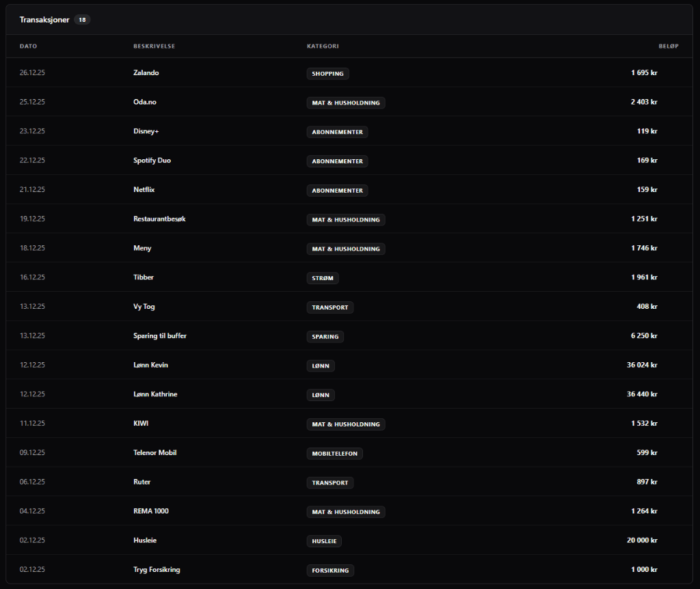Click the Sparing category badge
Screen dimensions: 700x589
tap(325, 337)
